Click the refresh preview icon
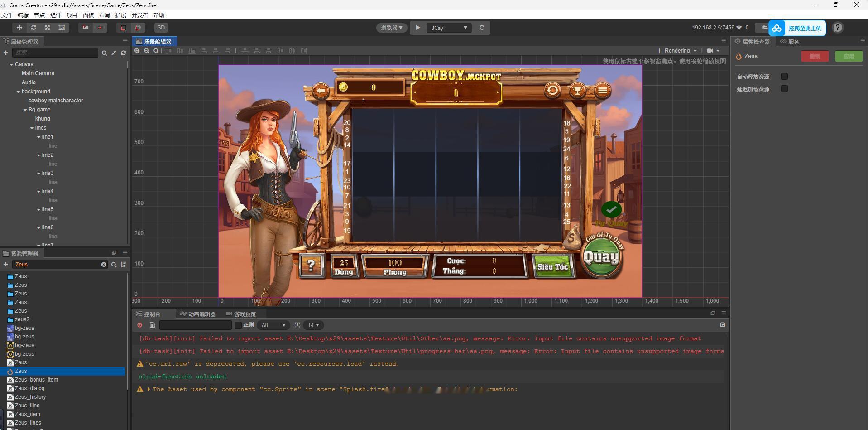Screen dimensions: 868x430 point(482,28)
